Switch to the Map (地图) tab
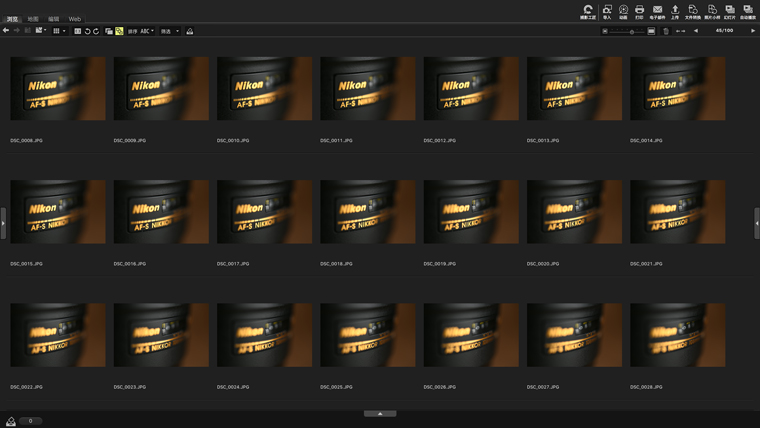The image size is (760, 428). tap(33, 19)
